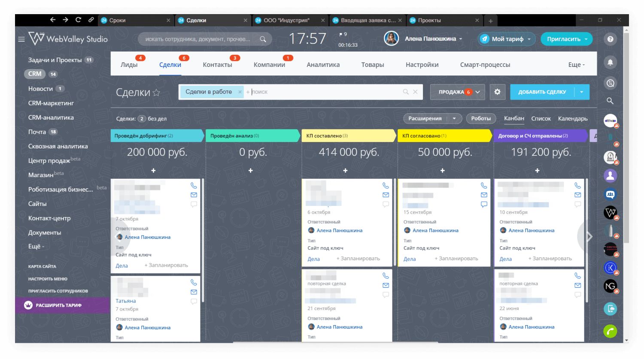The height and width of the screenshot is (359, 644).
Task: Add deal with plus in Проведён добрифинг column
Action: [x=153, y=171]
